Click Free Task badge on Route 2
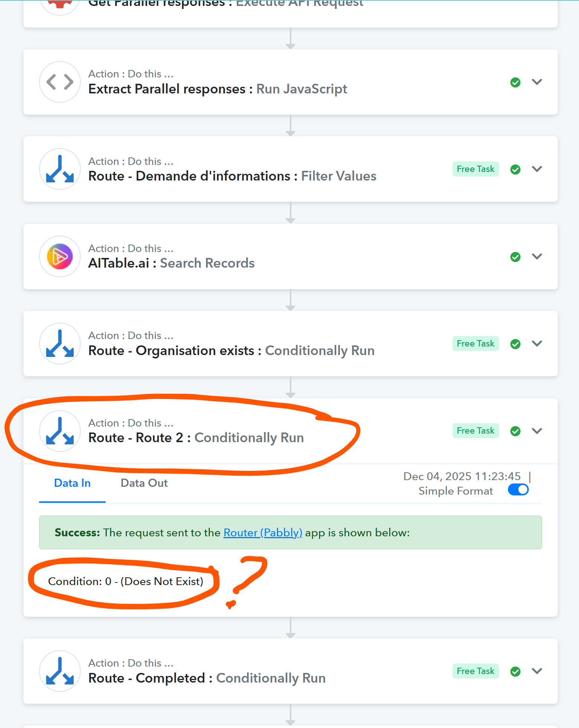The height and width of the screenshot is (728, 579). coord(475,431)
